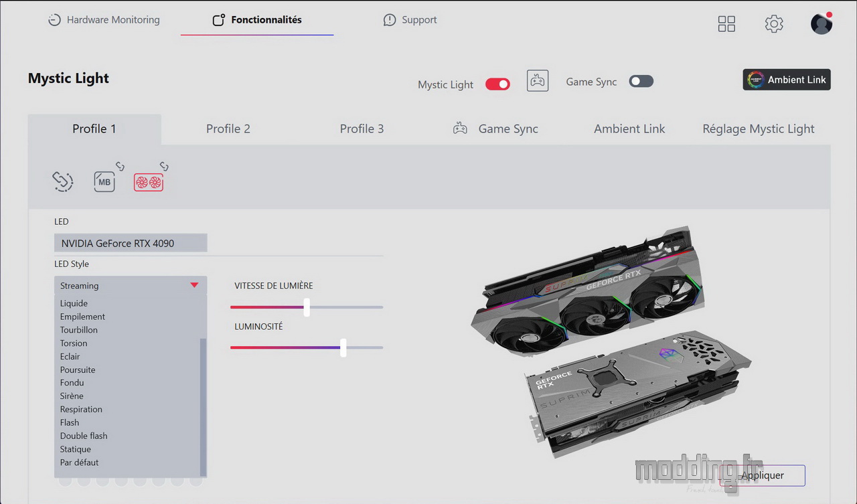Click the Ambient Link button
The width and height of the screenshot is (857, 504).
tap(787, 80)
